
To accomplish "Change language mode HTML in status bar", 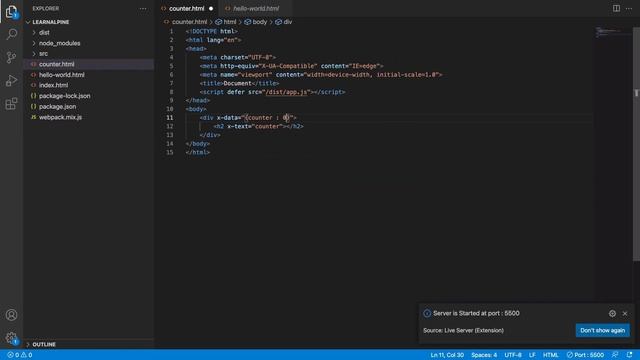I will pyautogui.click(x=550, y=355).
